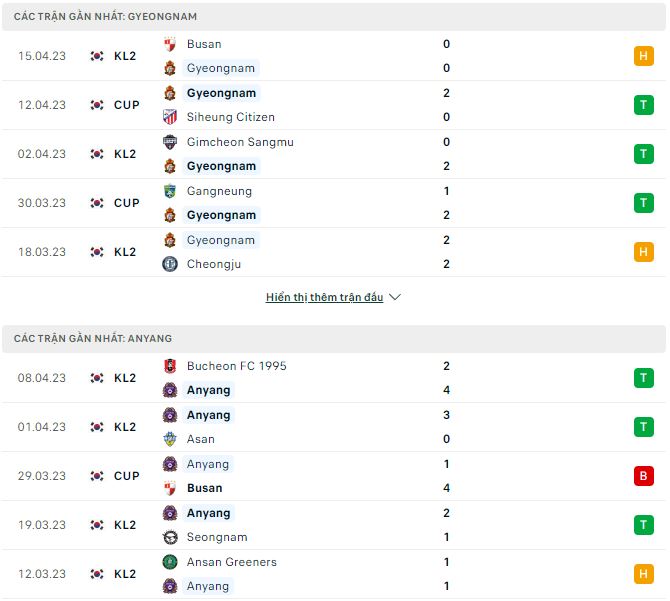The width and height of the screenshot is (670, 601).
Task: Click the green T badge for the 08.04.23 match
Action: point(644,378)
